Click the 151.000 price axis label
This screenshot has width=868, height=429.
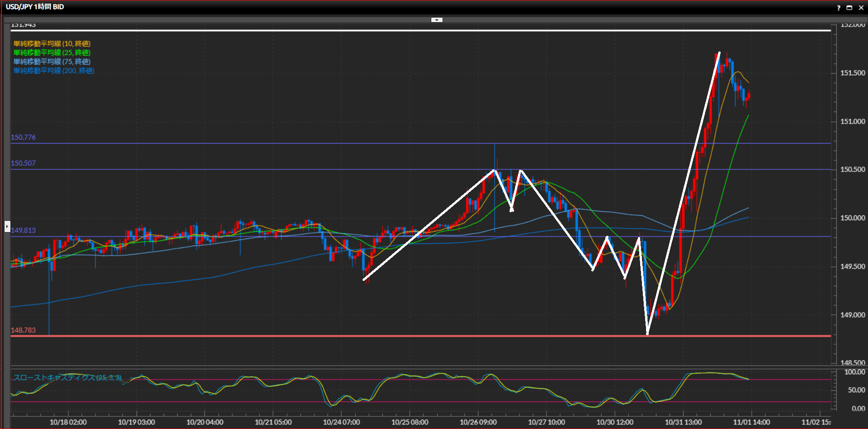click(852, 121)
